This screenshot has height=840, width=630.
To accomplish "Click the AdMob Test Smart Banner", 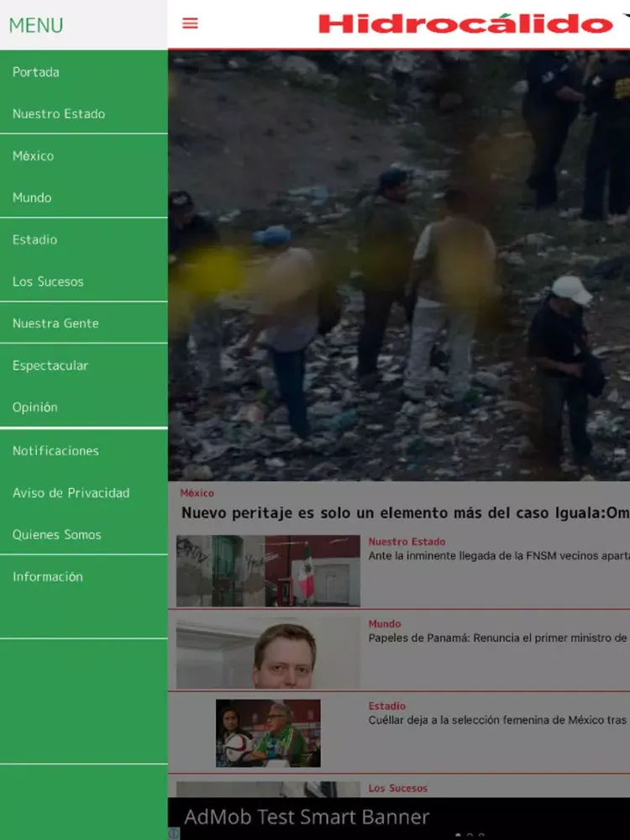I will [399, 818].
